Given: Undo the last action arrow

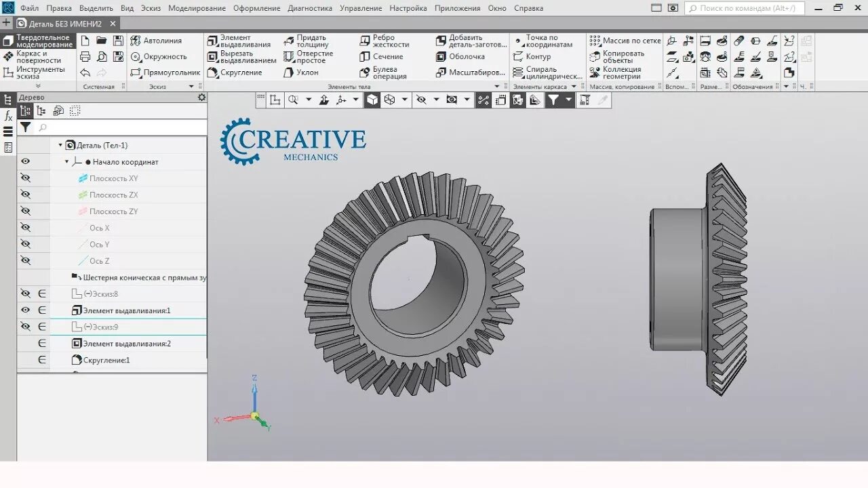Looking at the screenshot, I should [x=85, y=73].
